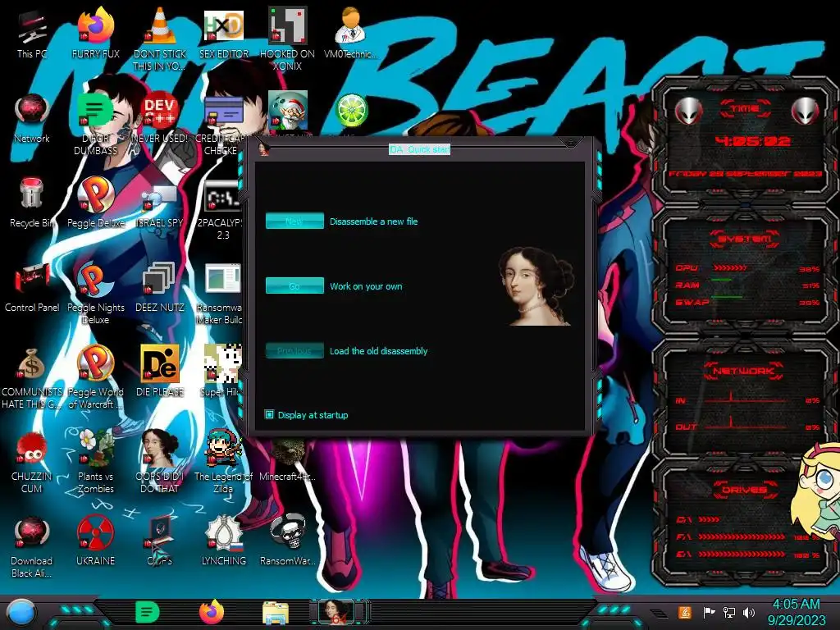Image resolution: width=840 pixels, height=630 pixels.
Task: Select the IDA portrait taskbar button
Action: click(x=337, y=612)
